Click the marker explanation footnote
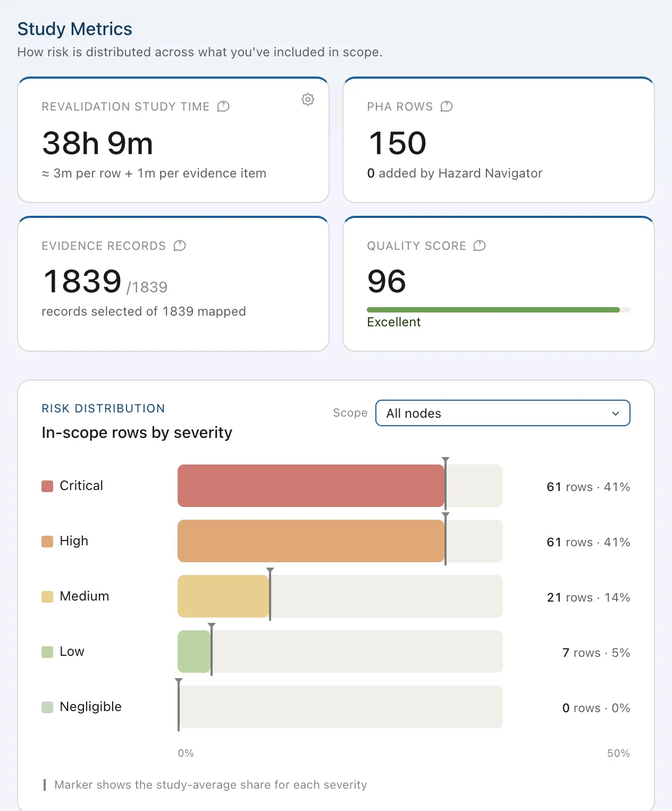Screen dimensions: 672x811 tap(211, 785)
